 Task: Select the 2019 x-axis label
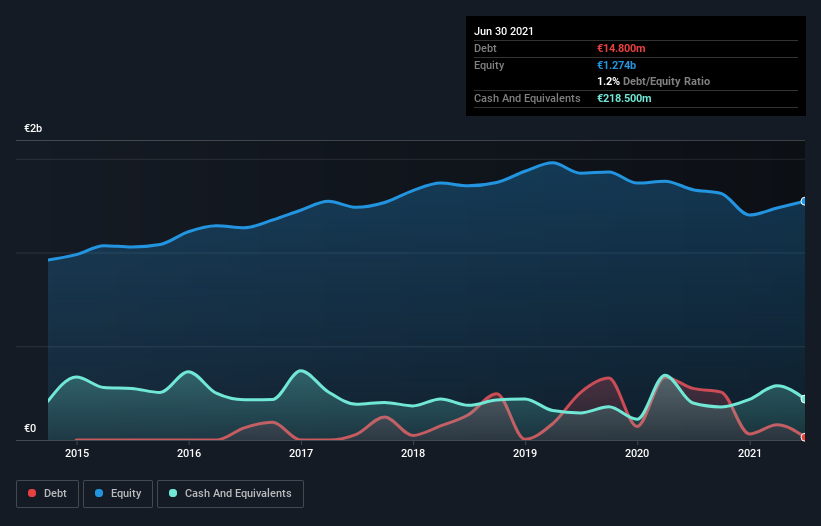(x=526, y=454)
